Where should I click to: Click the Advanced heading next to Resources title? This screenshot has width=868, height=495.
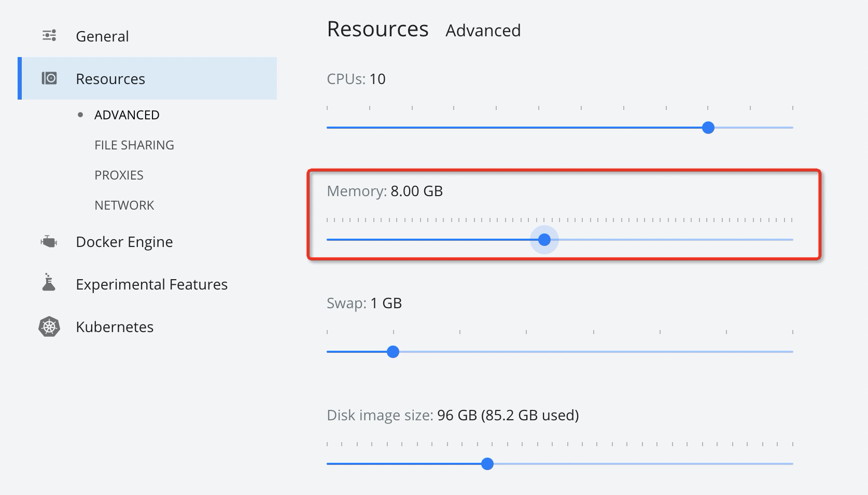pos(483,31)
